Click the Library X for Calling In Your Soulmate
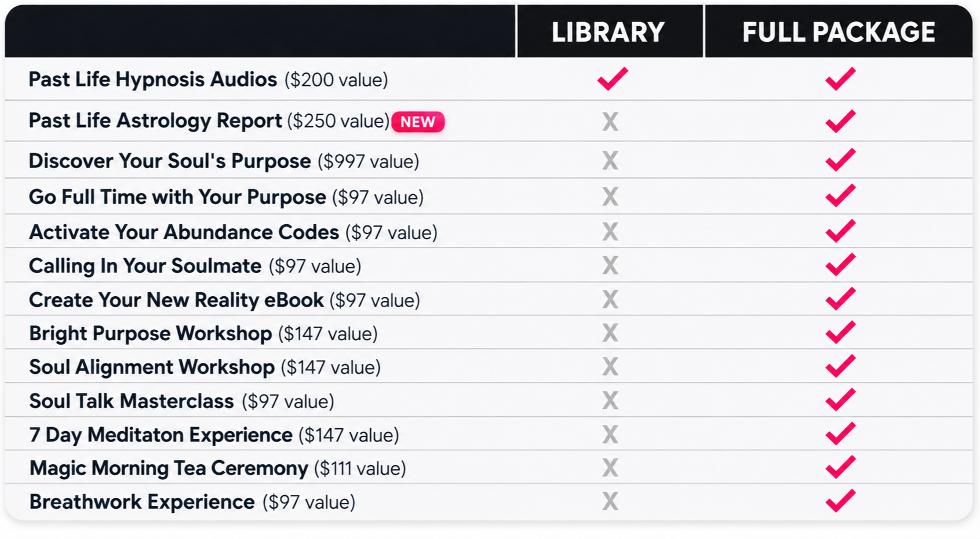The width and height of the screenshot is (980, 539). pyautogui.click(x=610, y=265)
